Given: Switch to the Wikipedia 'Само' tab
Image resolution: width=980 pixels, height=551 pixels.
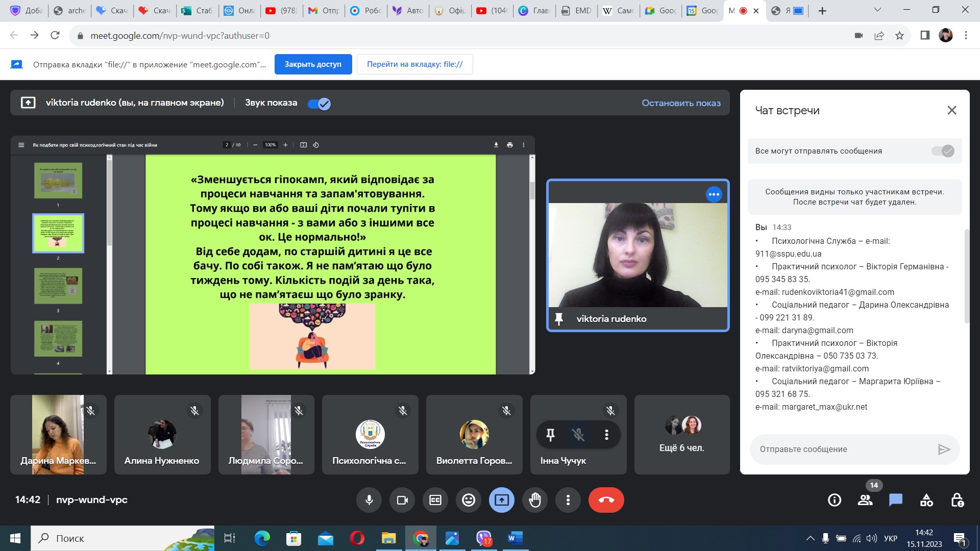Looking at the screenshot, I should 619,11.
